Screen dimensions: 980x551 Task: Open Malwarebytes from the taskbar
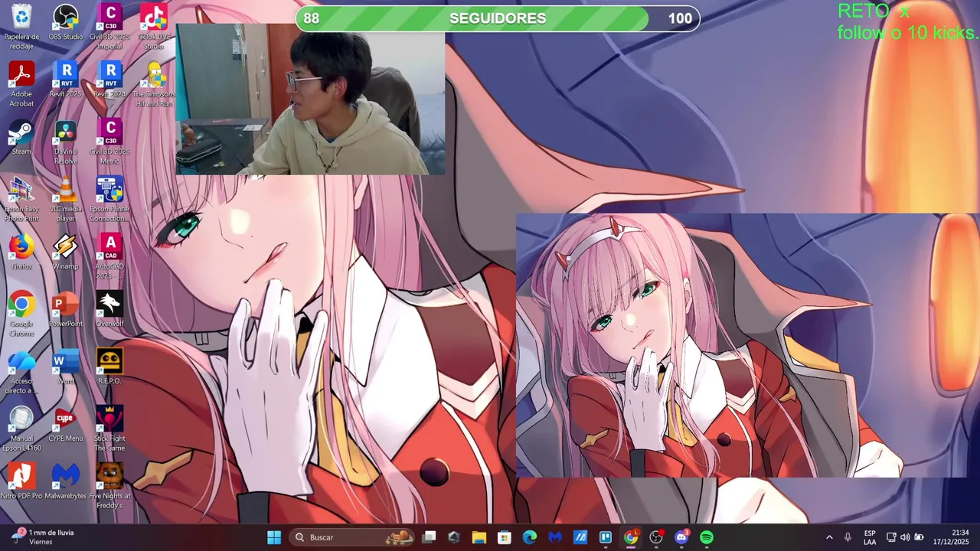pos(554,537)
